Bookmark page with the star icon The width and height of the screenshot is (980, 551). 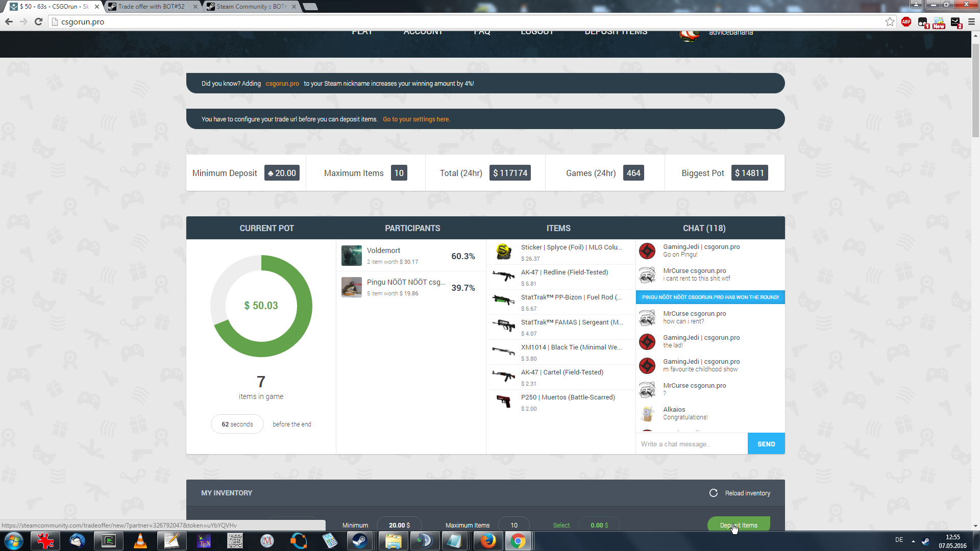(890, 21)
